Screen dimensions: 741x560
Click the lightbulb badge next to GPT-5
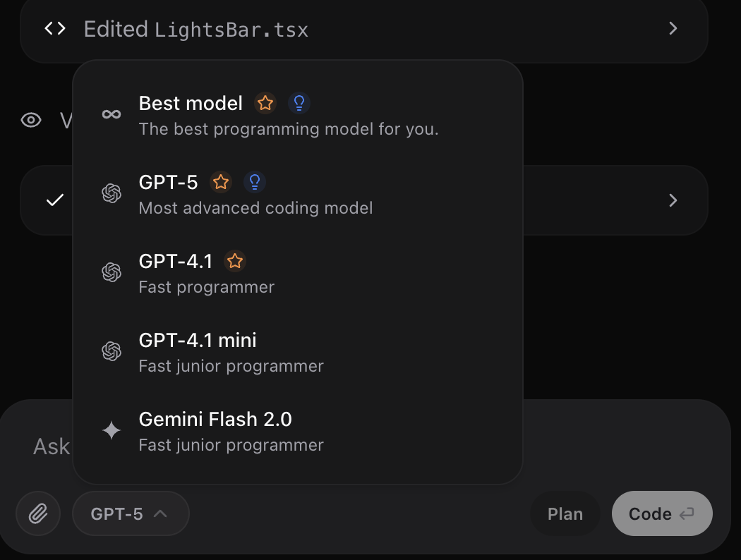tap(254, 182)
